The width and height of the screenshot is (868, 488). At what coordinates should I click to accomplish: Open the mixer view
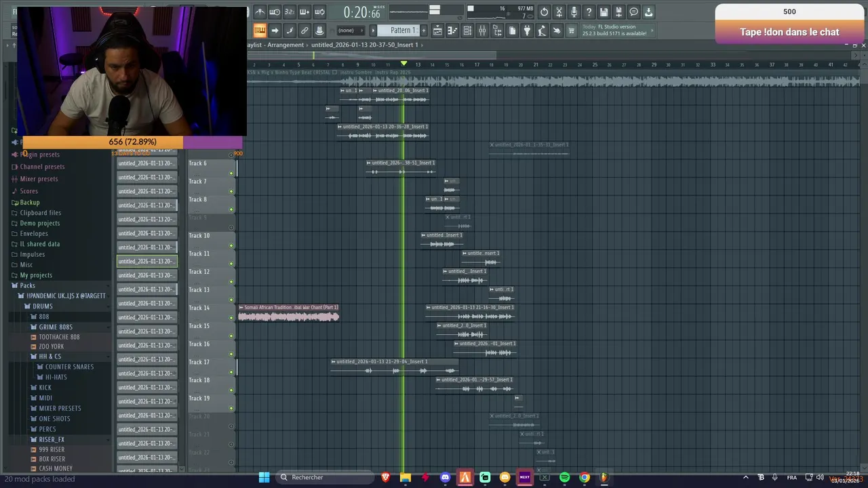pos(482,30)
